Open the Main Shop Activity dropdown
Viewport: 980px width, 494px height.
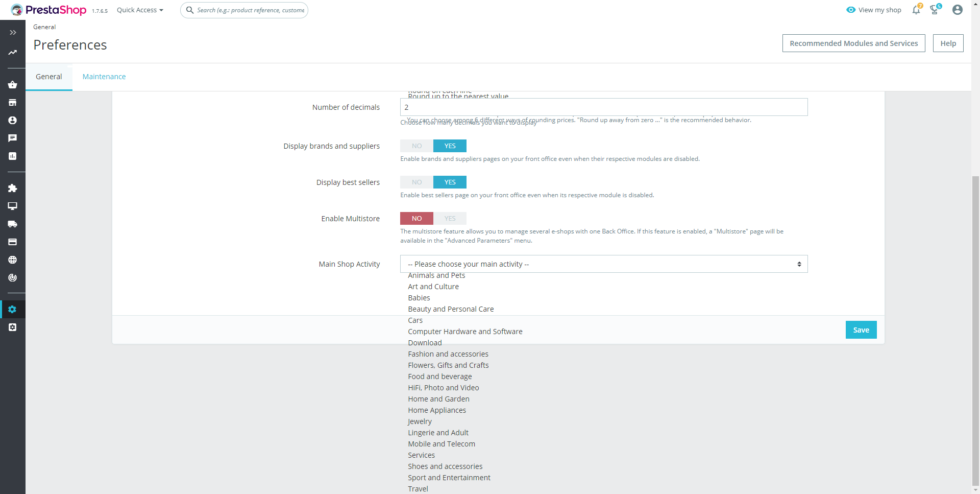coord(604,264)
